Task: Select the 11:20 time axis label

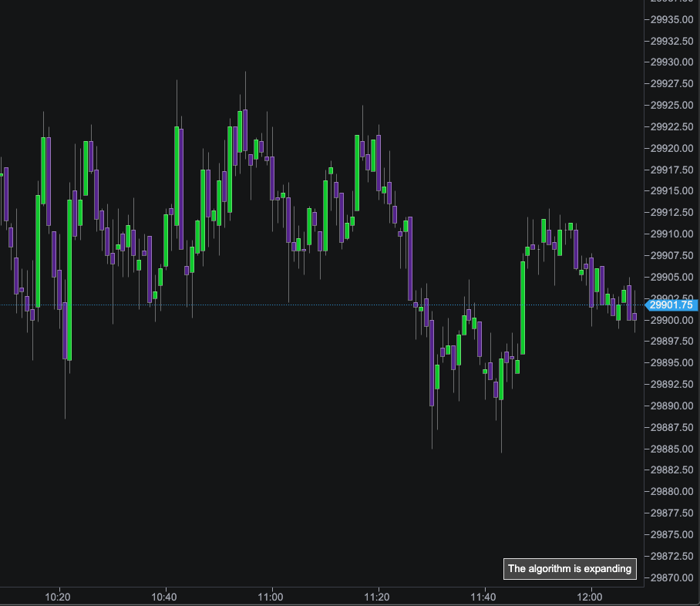Action: (x=377, y=597)
